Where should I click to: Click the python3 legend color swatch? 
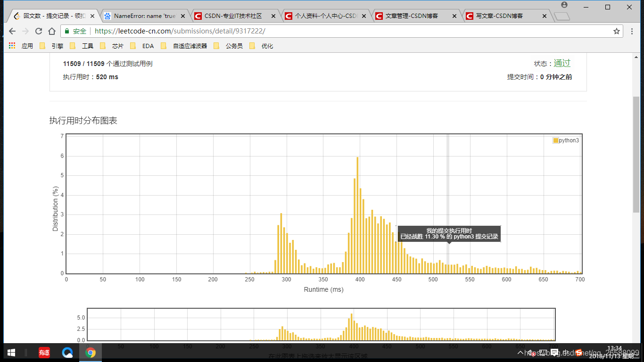click(555, 140)
